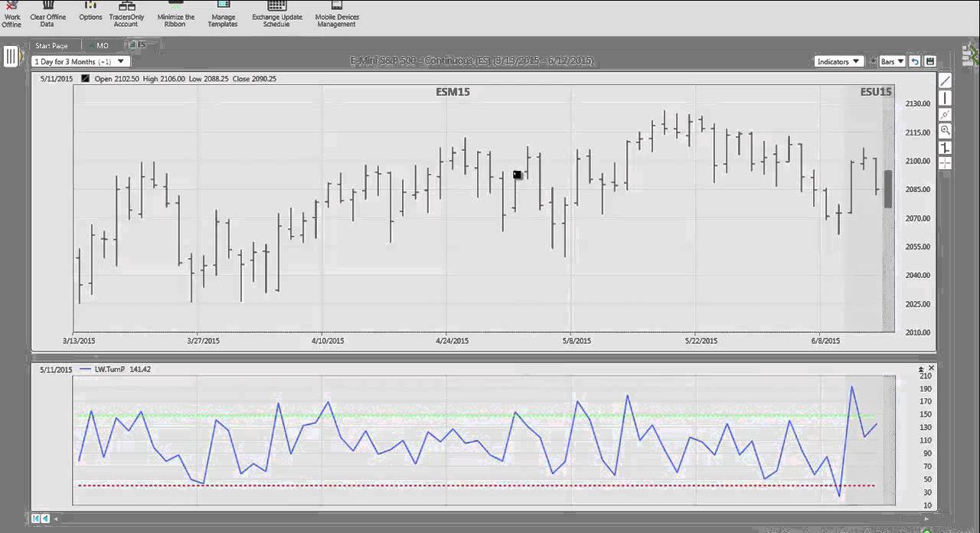
Task: Click the Close 2090.25 value in header
Action: click(255, 78)
